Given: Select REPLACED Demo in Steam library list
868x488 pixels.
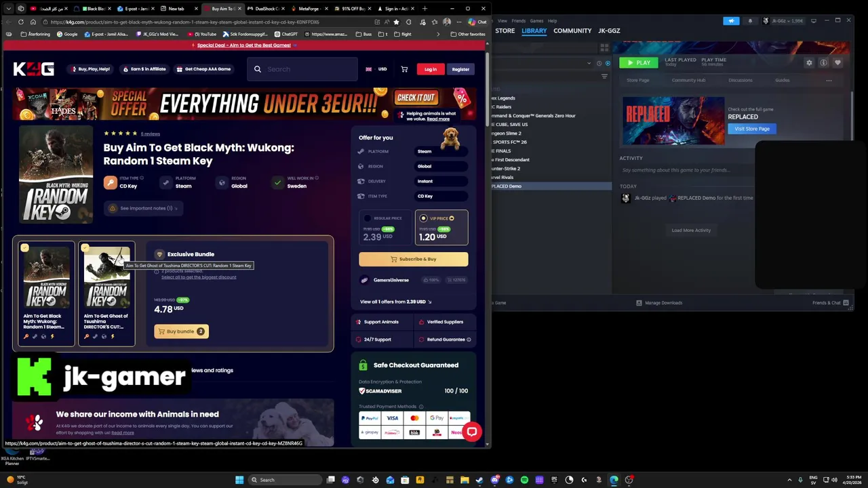Looking at the screenshot, I should pos(551,186).
